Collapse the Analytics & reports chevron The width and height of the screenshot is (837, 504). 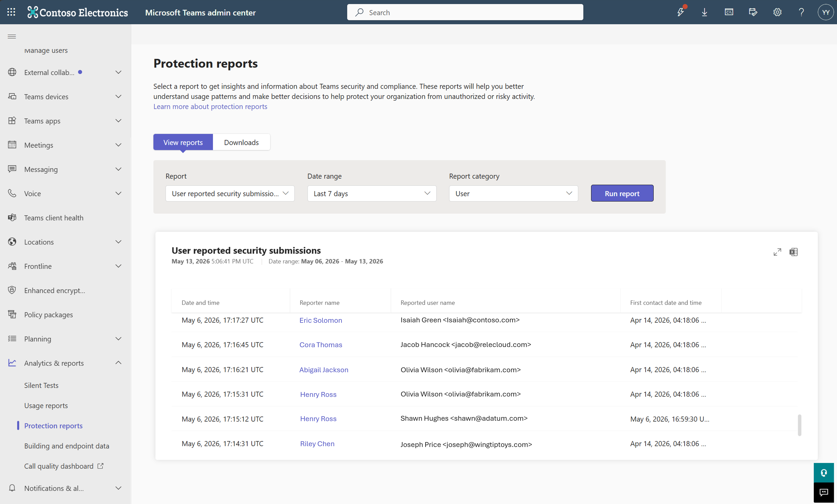tap(118, 363)
